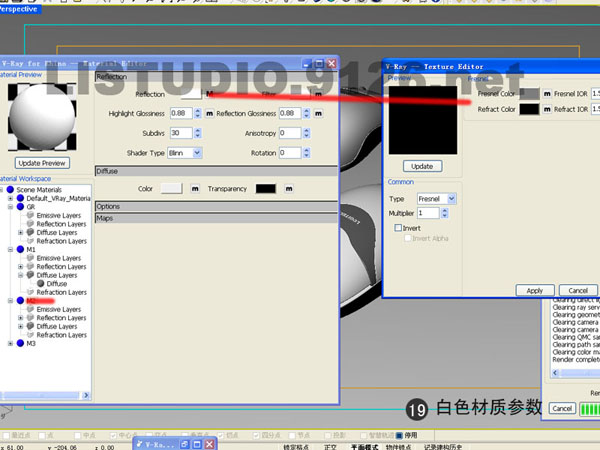600x450 pixels.
Task: Click the blue sphere icon of M3 material
Action: (x=20, y=343)
